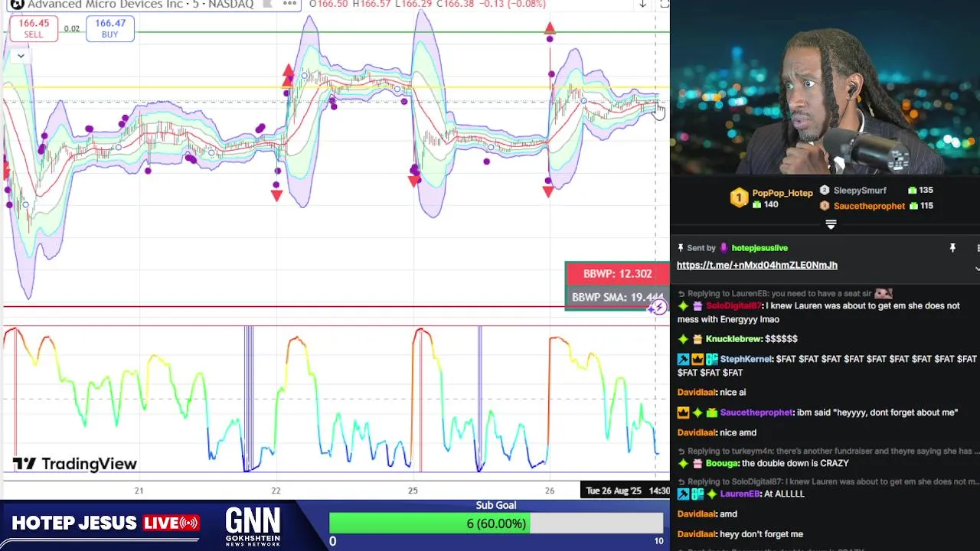980x551 pixels.
Task: Click the HOTEP JESUS LIVE banner
Action: [x=105, y=523]
